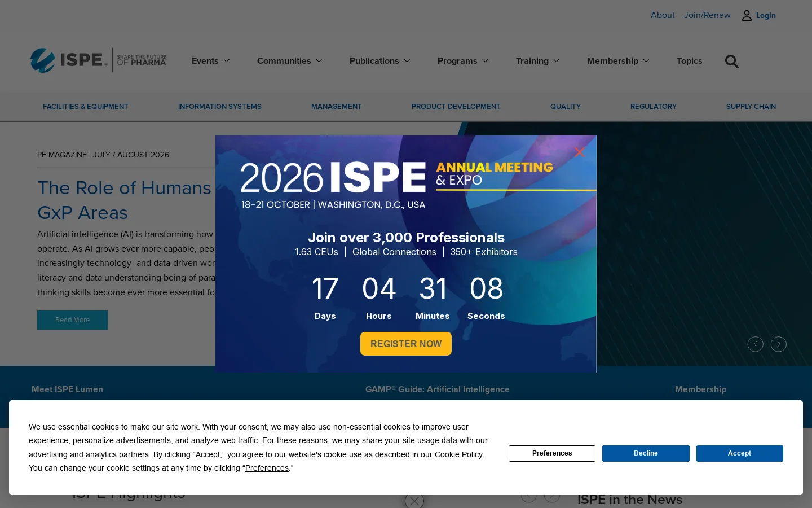
Task: Select Product Development topic
Action: [x=456, y=107]
